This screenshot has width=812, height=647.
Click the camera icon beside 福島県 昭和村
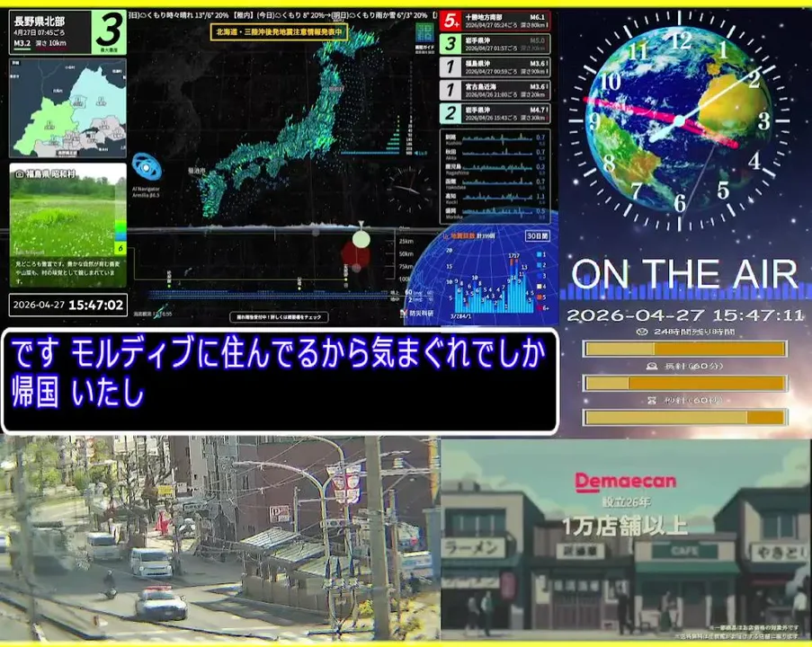click(19, 174)
